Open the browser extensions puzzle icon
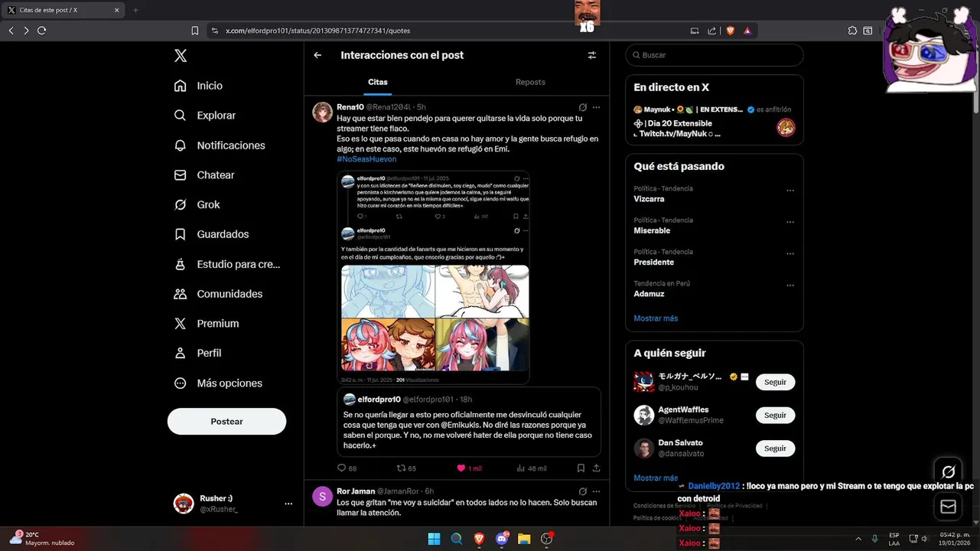This screenshot has width=980, height=551. click(x=852, y=31)
